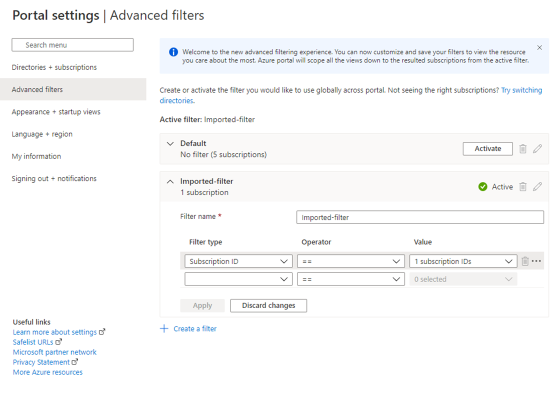
Task: Open the 1 subscription IDs value dropdown
Action: [463, 261]
